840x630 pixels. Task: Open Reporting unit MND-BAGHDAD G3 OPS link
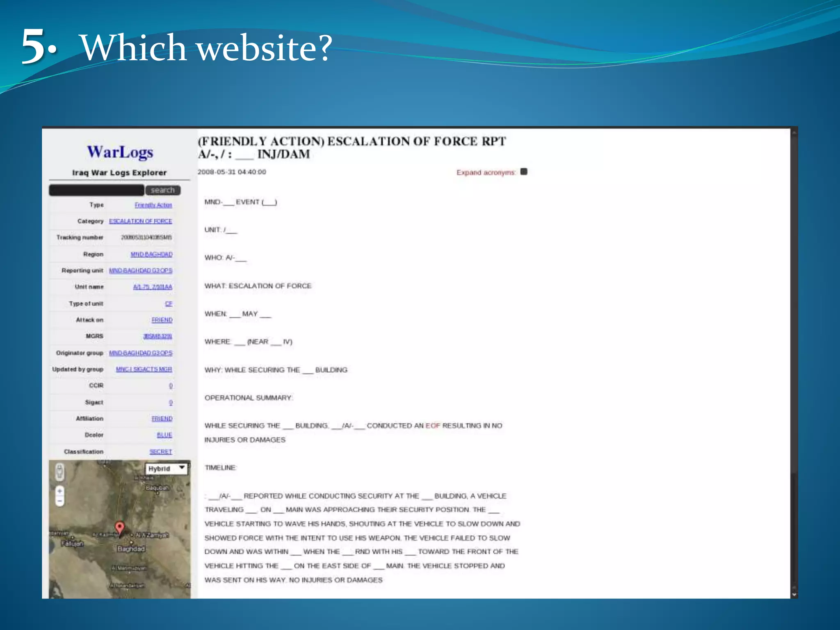[141, 270]
